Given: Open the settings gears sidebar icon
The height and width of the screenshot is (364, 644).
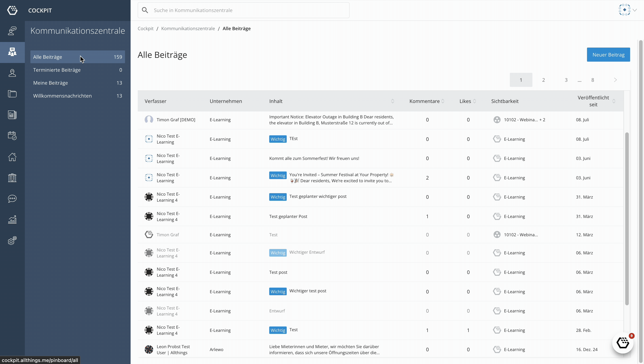Looking at the screenshot, I should 12,241.
